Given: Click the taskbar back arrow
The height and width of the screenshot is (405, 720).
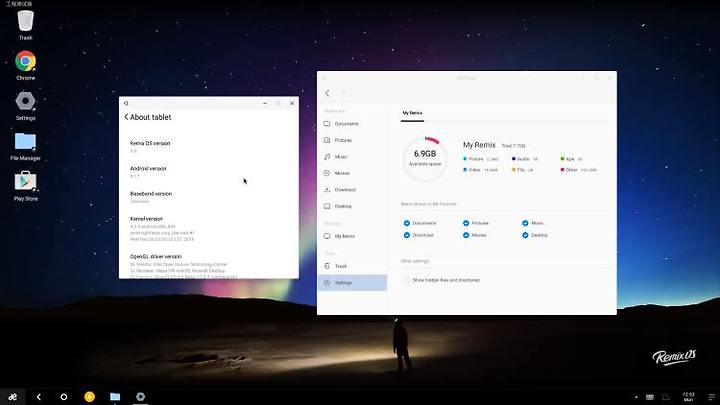Looking at the screenshot, I should [x=39, y=397].
